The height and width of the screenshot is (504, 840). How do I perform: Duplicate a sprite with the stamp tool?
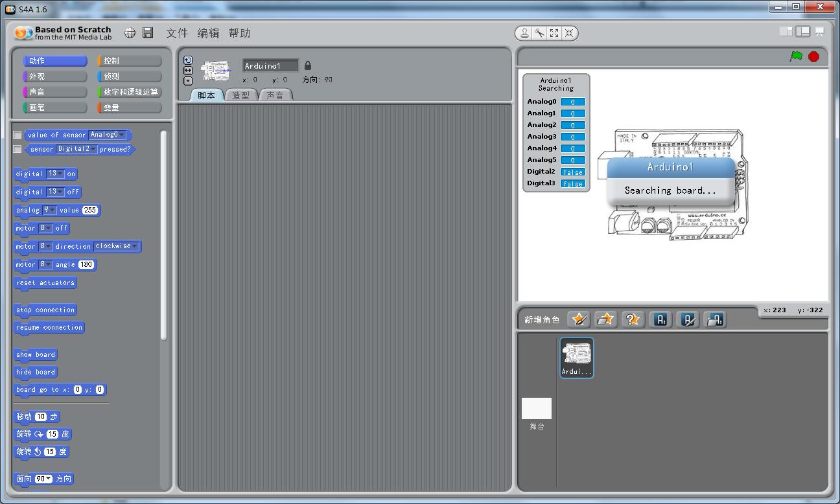click(x=524, y=33)
